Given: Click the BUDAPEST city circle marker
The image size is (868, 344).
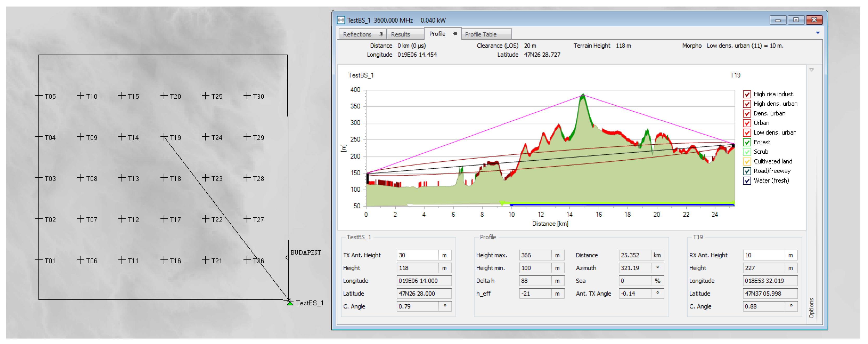Looking at the screenshot, I should pyautogui.click(x=287, y=258).
